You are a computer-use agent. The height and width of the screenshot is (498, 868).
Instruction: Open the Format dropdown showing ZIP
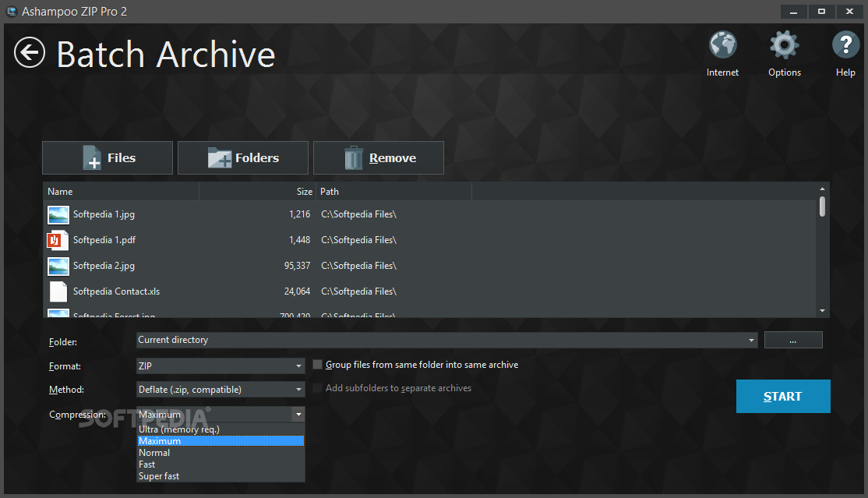pos(221,366)
